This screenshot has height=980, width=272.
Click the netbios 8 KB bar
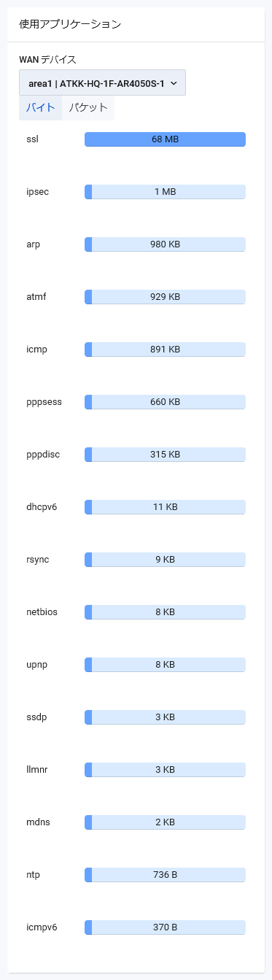165,612
